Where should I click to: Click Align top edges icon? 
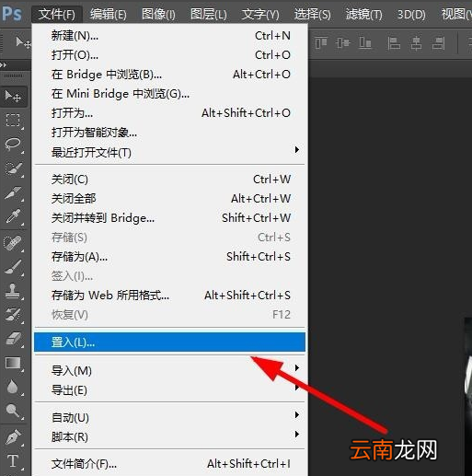coord(321,43)
